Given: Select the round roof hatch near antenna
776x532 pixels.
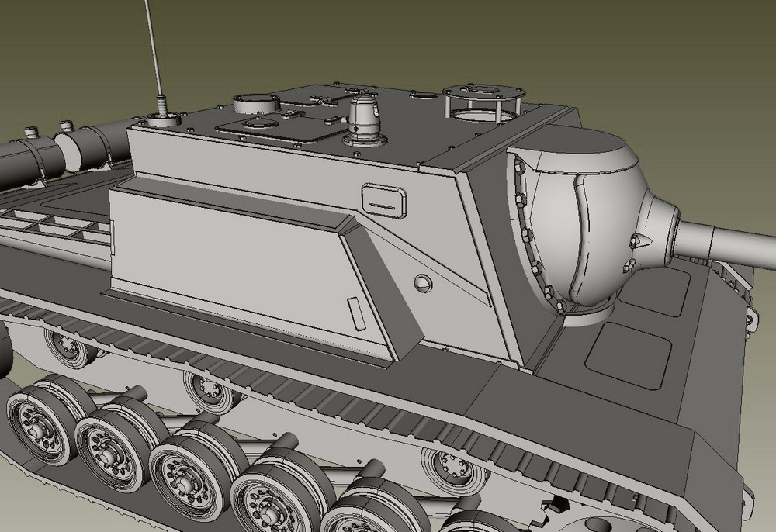Looking at the screenshot, I should [x=256, y=103].
